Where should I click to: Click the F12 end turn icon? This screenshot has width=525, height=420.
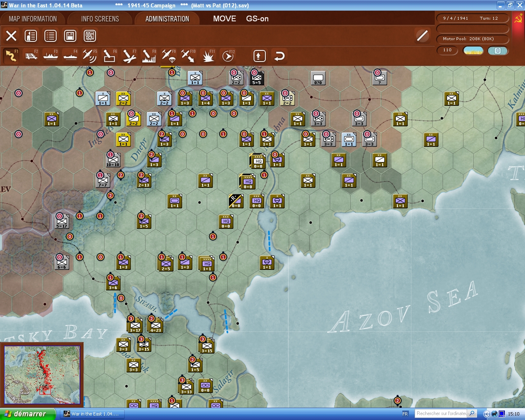(228, 56)
